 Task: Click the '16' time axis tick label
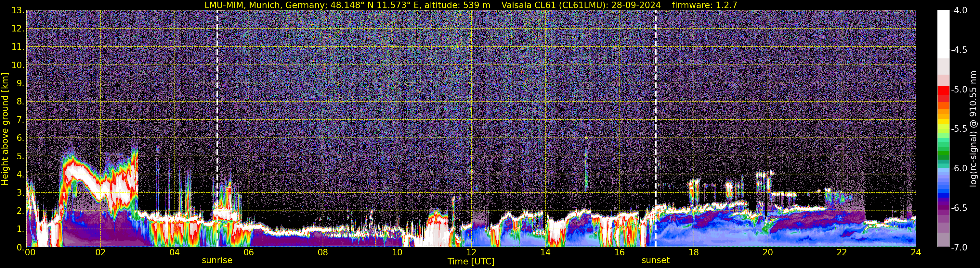tap(619, 252)
